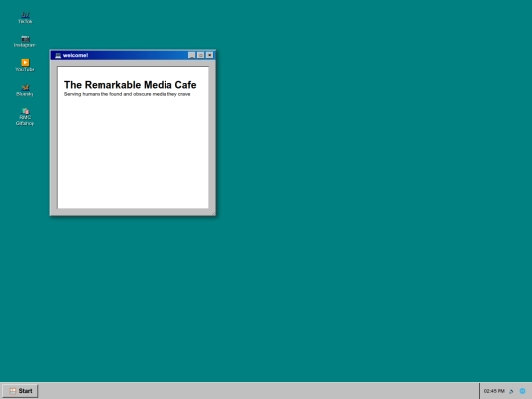Open the Instagram desktop icon
Screen dimensions: 532x399
(x=25, y=41)
